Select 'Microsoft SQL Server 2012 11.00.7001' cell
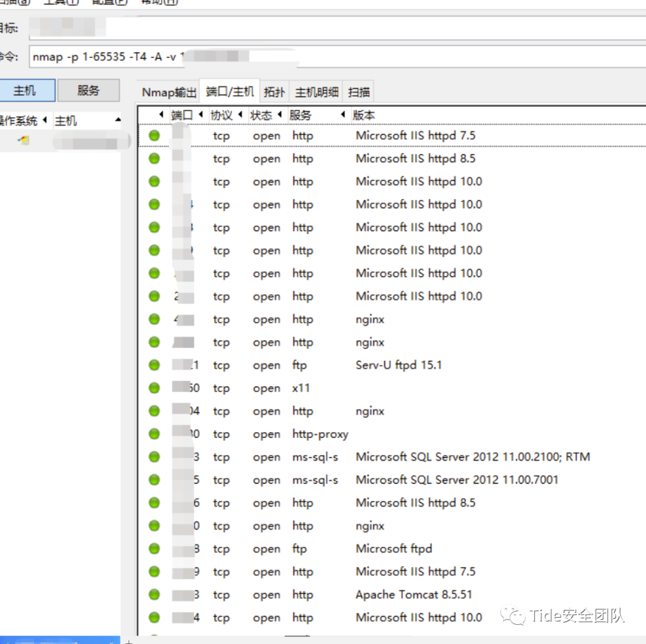 coord(457,480)
